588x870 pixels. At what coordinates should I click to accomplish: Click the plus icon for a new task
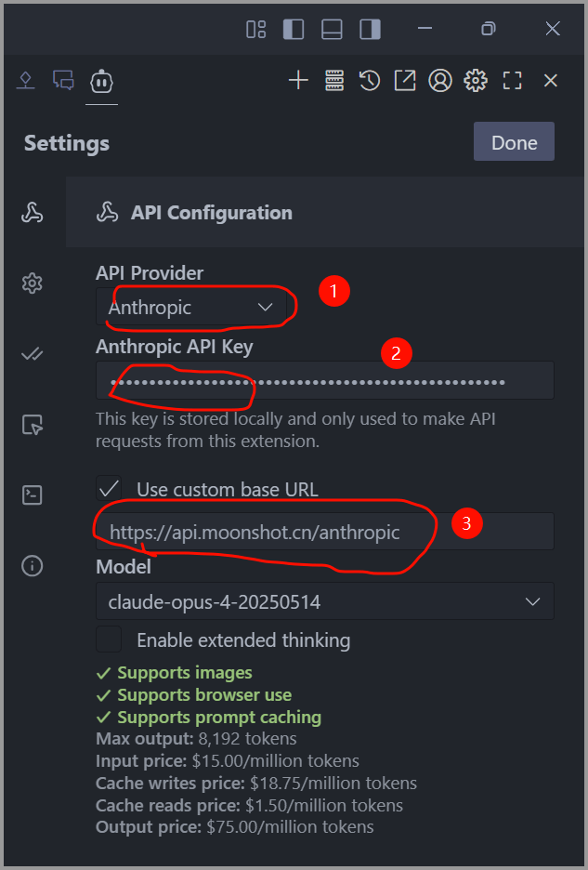tap(298, 81)
